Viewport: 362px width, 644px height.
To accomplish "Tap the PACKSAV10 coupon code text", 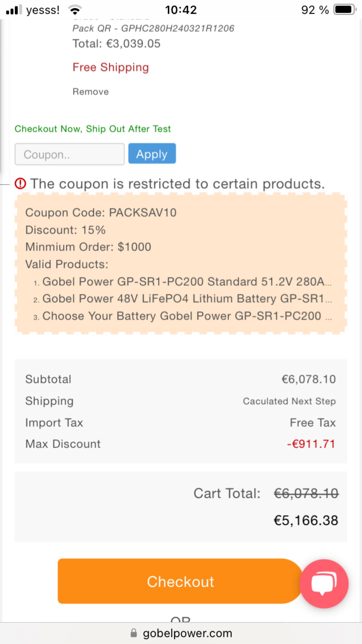I will pyautogui.click(x=143, y=213).
